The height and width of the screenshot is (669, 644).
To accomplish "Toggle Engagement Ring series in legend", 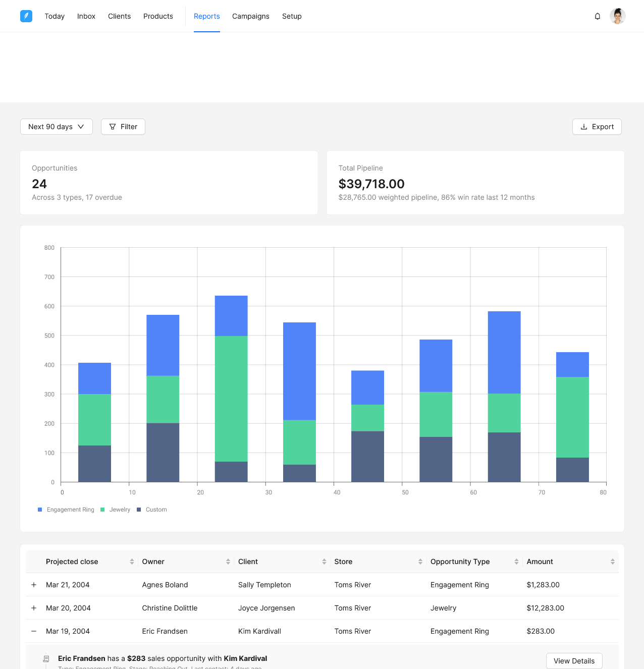I will click(x=66, y=510).
